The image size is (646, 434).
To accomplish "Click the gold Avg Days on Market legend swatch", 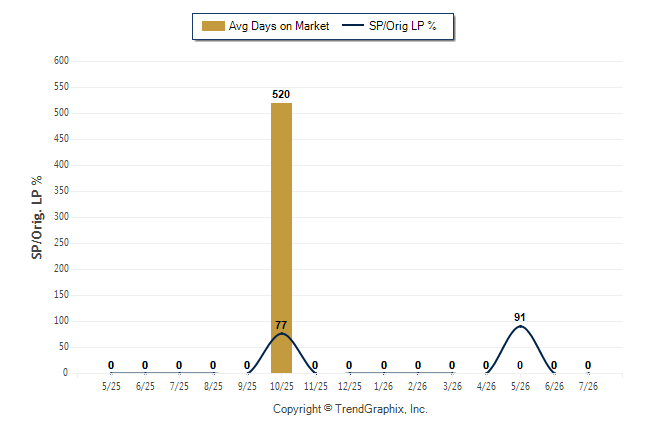I will coord(213,26).
